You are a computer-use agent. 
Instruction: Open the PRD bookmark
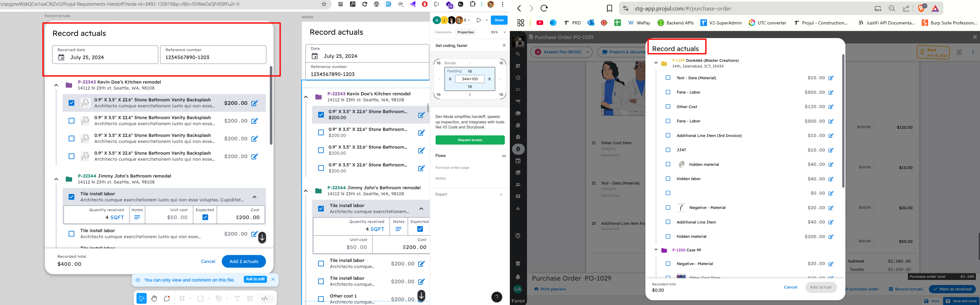(x=573, y=23)
